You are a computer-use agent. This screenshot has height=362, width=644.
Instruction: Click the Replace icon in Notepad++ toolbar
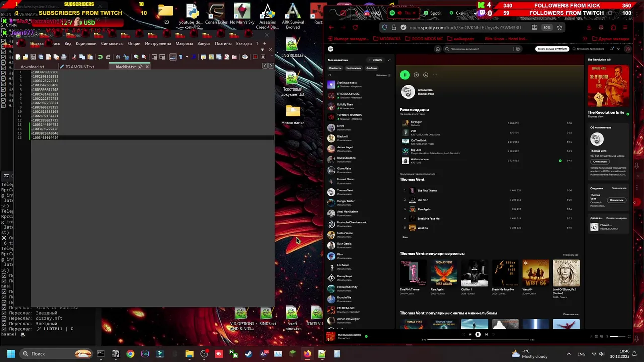(x=126, y=57)
